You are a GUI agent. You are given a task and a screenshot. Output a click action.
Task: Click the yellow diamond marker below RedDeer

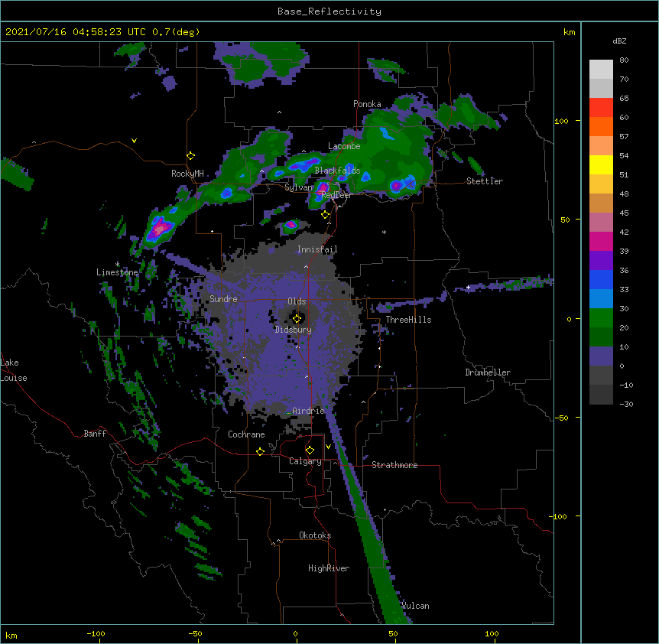click(325, 215)
